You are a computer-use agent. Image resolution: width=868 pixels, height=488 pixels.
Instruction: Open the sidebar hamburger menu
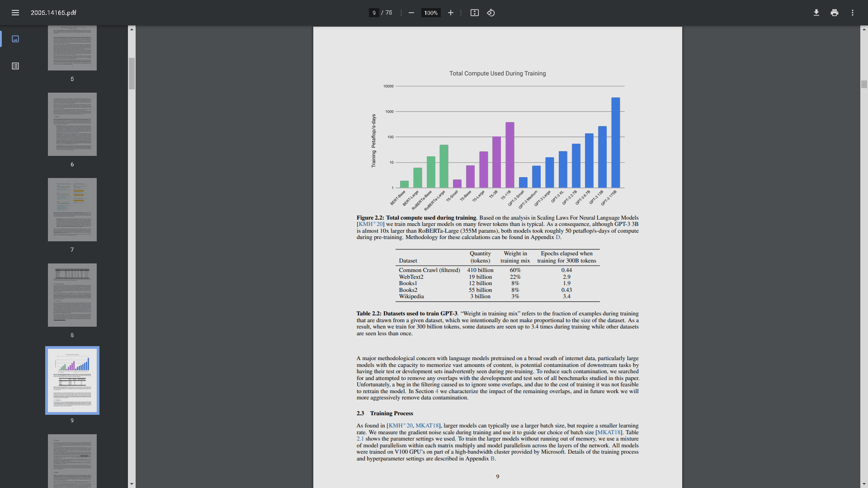pos(15,13)
